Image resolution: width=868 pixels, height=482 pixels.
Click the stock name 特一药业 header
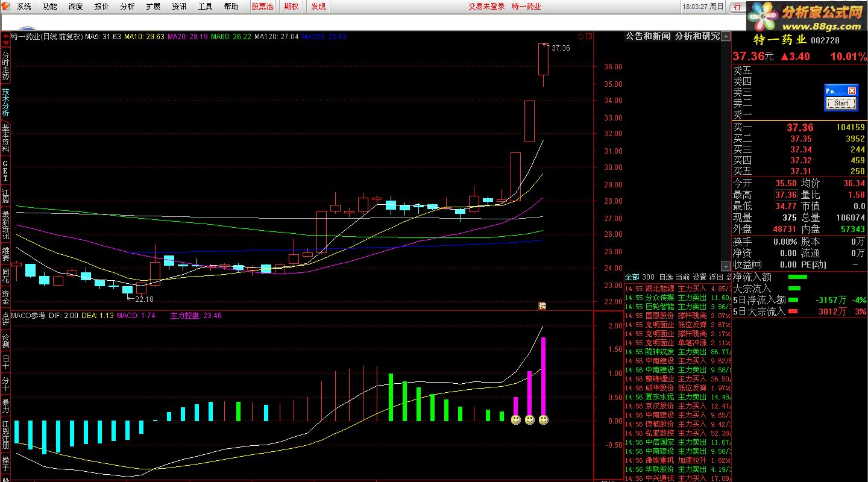(780, 40)
